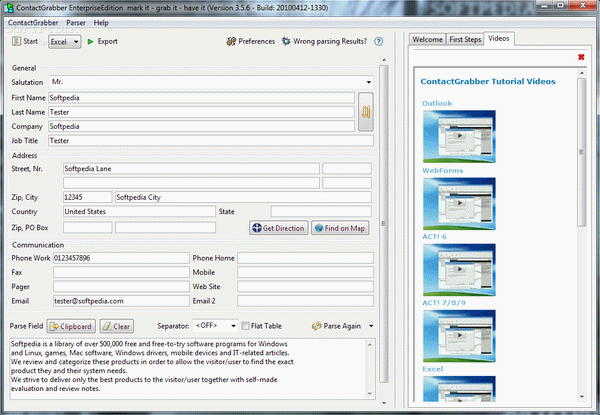
Task: Click the Find on Map button
Action: [x=340, y=228]
